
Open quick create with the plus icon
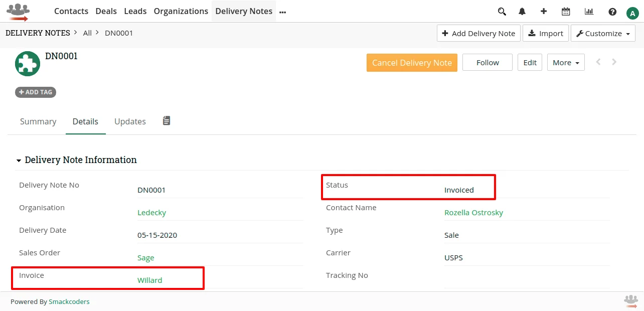544,11
